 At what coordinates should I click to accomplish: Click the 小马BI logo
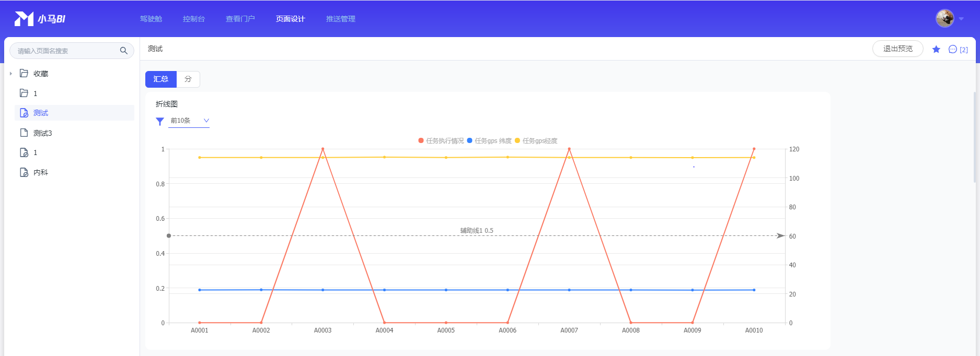click(x=40, y=19)
